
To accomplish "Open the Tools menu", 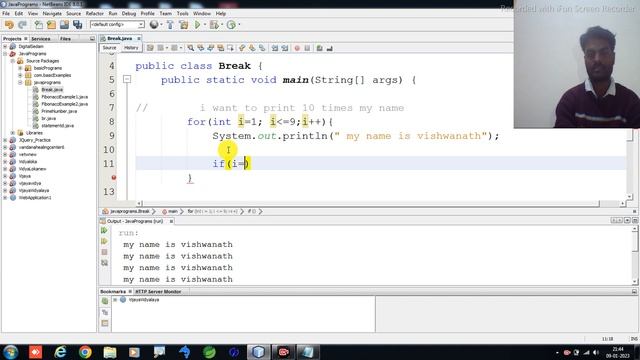I will (182, 13).
